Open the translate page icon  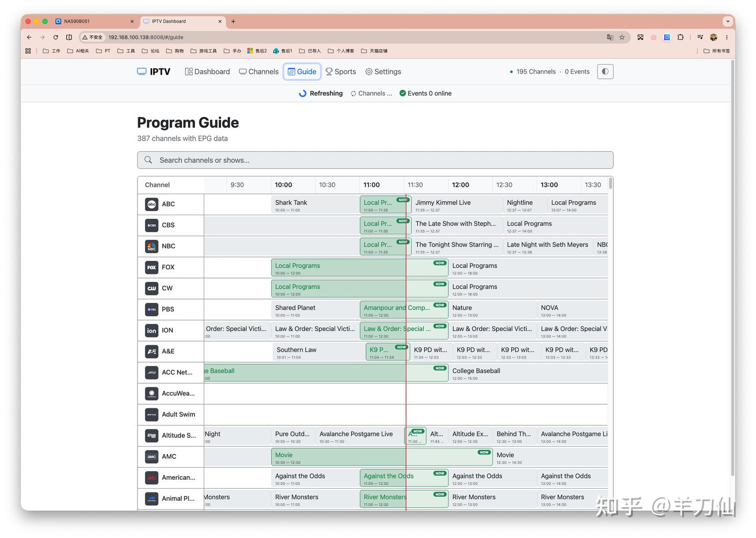[x=610, y=37]
